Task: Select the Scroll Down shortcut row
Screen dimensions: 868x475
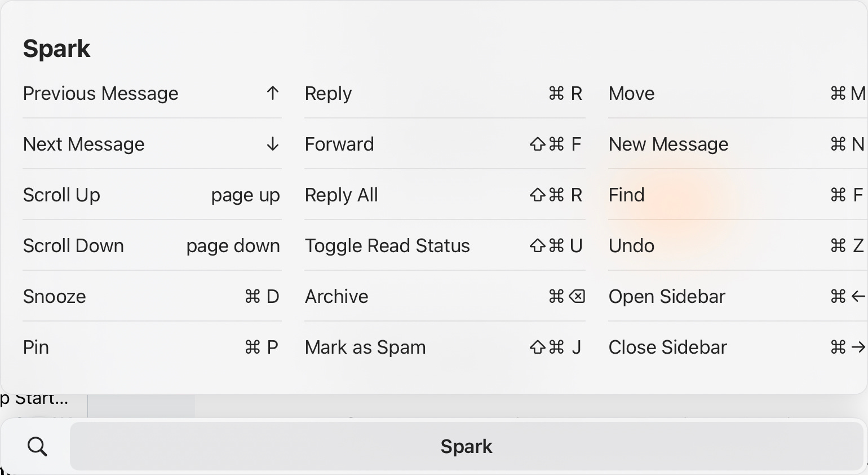Action: (152, 245)
